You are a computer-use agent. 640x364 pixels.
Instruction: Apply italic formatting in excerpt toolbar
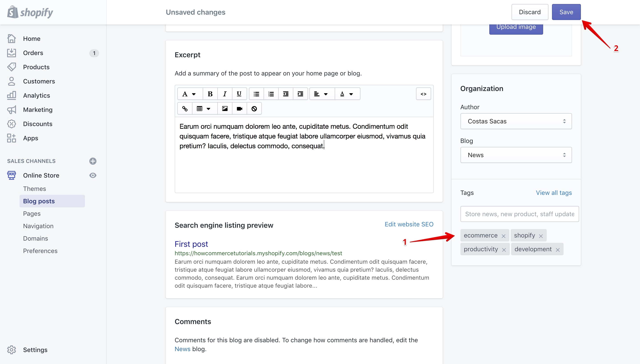pos(225,94)
